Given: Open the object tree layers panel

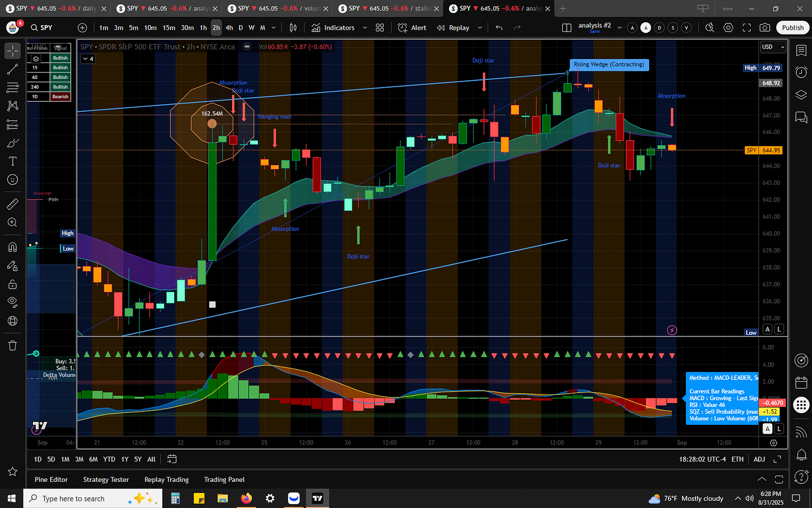Looking at the screenshot, I should [x=801, y=94].
